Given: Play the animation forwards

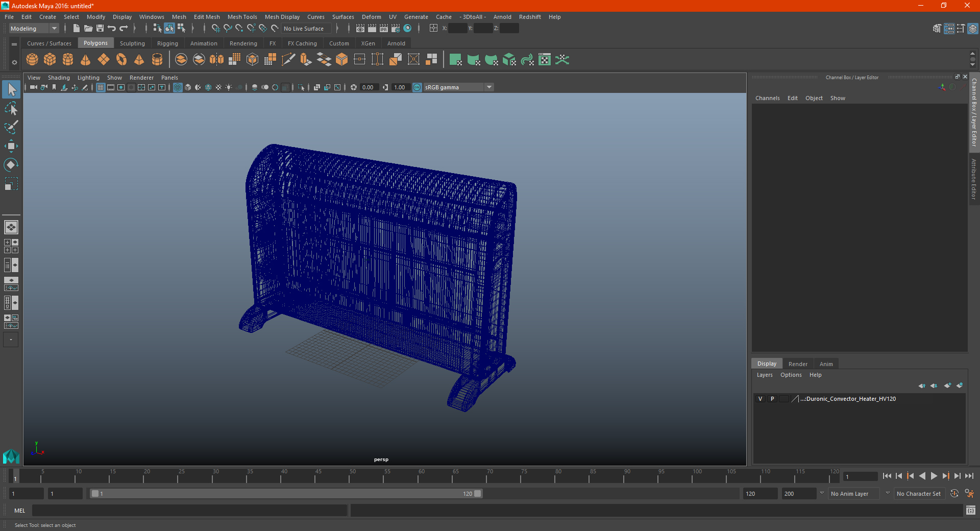Looking at the screenshot, I should 934,476.
